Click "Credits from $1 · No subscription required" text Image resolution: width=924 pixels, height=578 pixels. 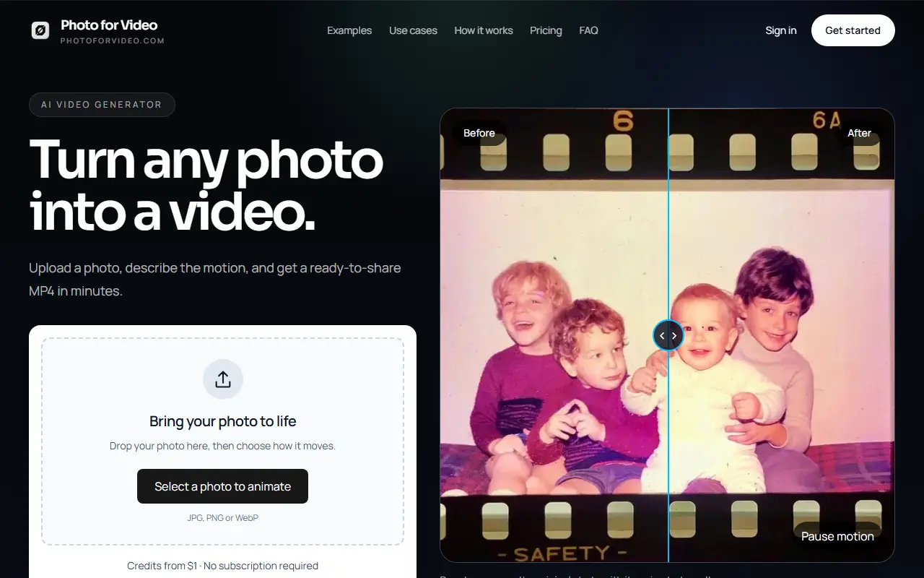[222, 566]
